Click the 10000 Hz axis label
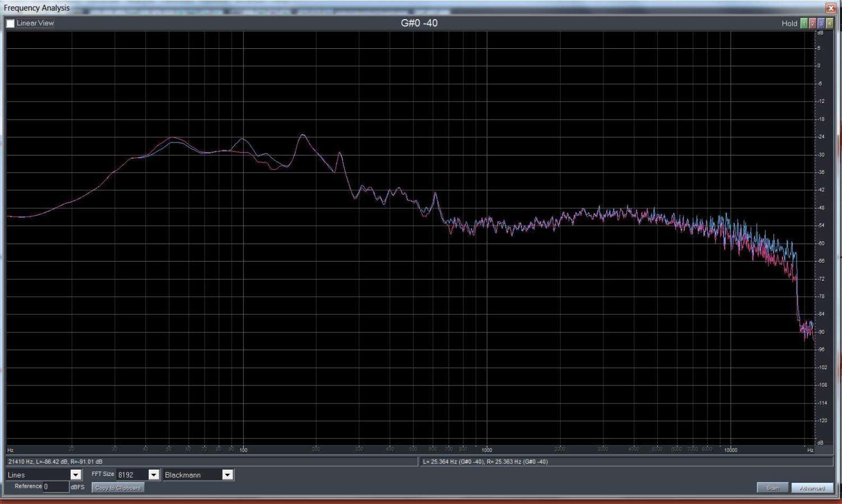The height and width of the screenshot is (504, 842). click(730, 450)
